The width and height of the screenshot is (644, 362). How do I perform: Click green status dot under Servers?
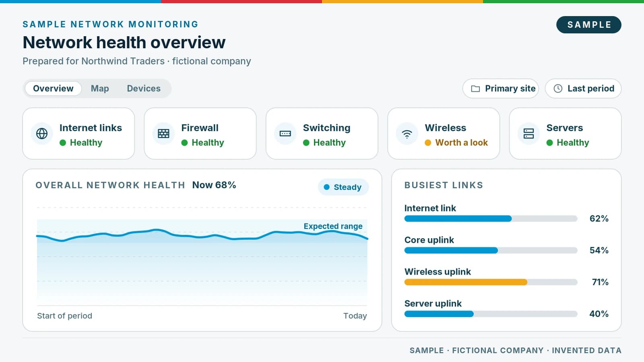click(549, 142)
